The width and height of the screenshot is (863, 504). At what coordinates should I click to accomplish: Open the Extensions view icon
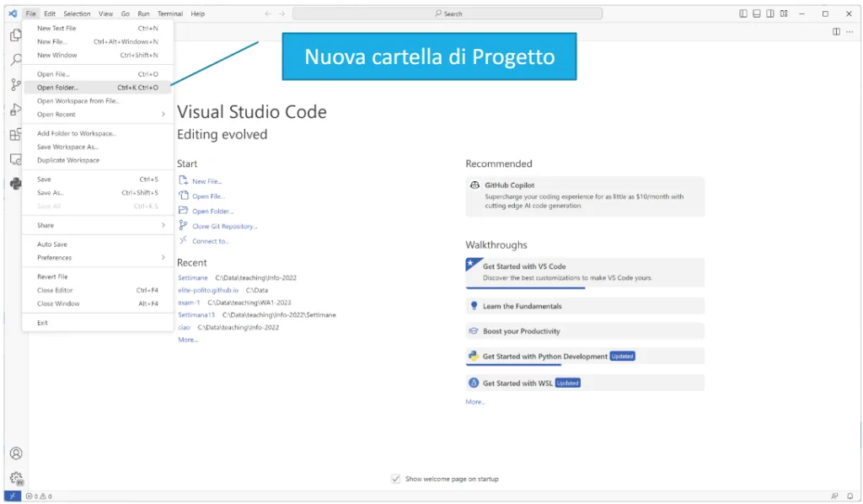(16, 134)
